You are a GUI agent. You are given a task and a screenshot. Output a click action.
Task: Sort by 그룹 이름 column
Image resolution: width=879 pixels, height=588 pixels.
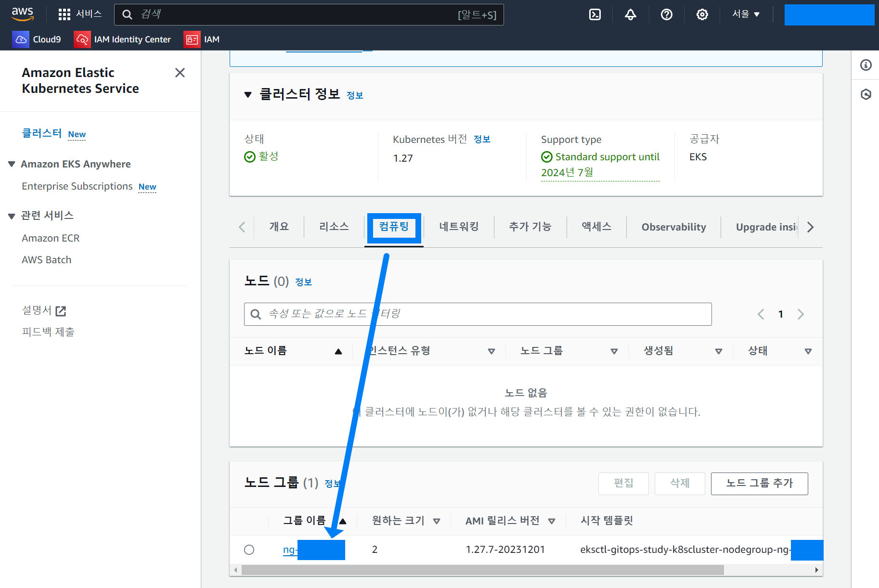click(343, 521)
